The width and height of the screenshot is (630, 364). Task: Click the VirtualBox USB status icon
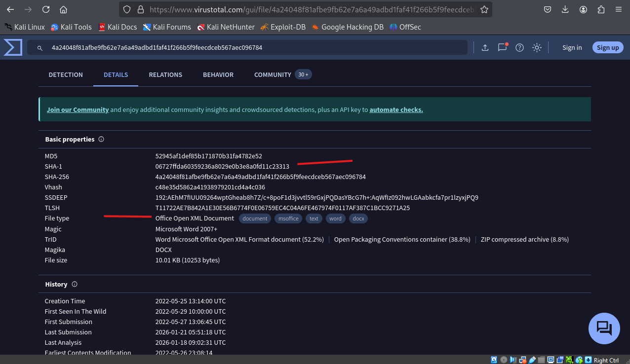tap(532, 360)
